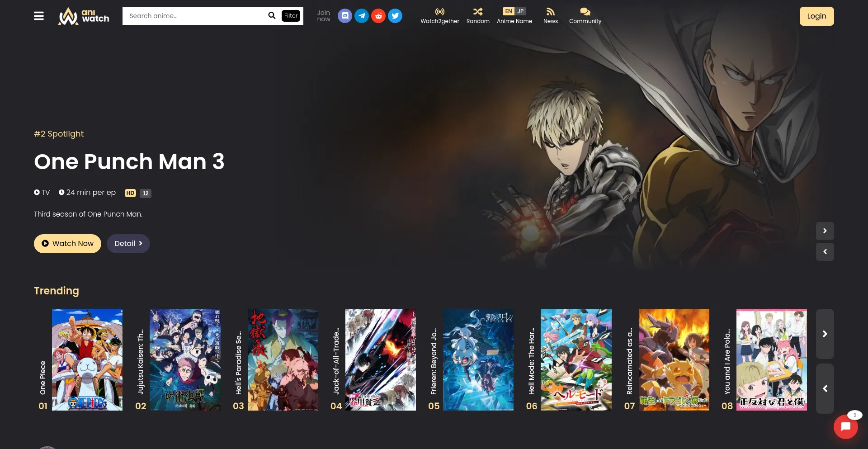
Task: Click the HD quality badge
Action: (130, 193)
